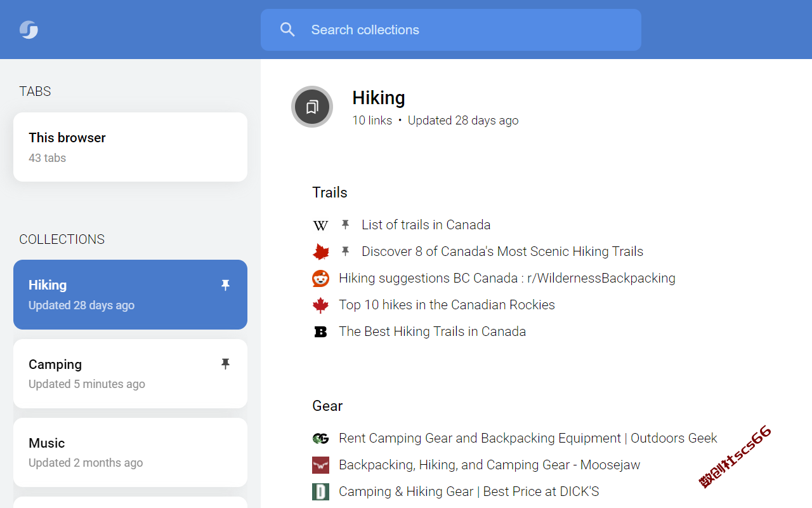Image resolution: width=812 pixels, height=508 pixels.
Task: Open Rent Camping Gear Outdoors Geek link
Action: [528, 438]
